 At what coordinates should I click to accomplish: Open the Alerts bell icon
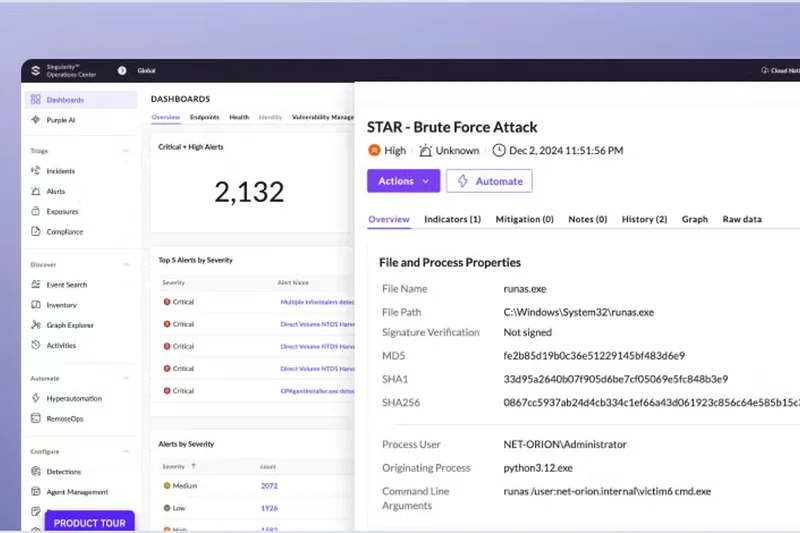[x=36, y=191]
